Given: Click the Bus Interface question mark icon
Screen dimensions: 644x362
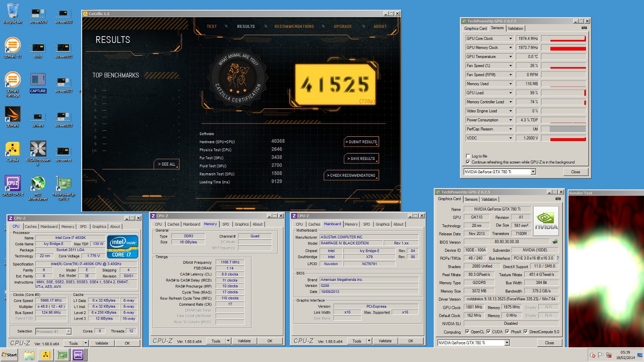Looking at the screenshot, I should coord(558,258).
